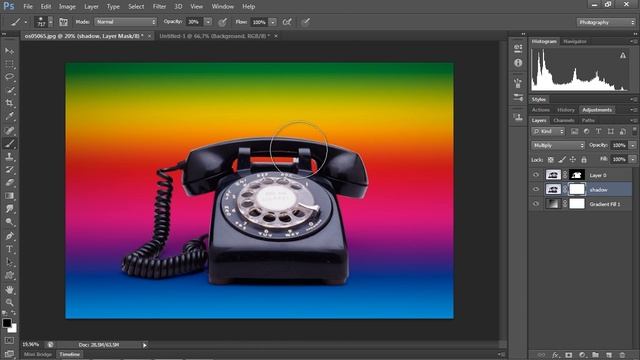This screenshot has width=640, height=360.
Task: Filter layers by adjustment layers icon
Action: [587, 131]
